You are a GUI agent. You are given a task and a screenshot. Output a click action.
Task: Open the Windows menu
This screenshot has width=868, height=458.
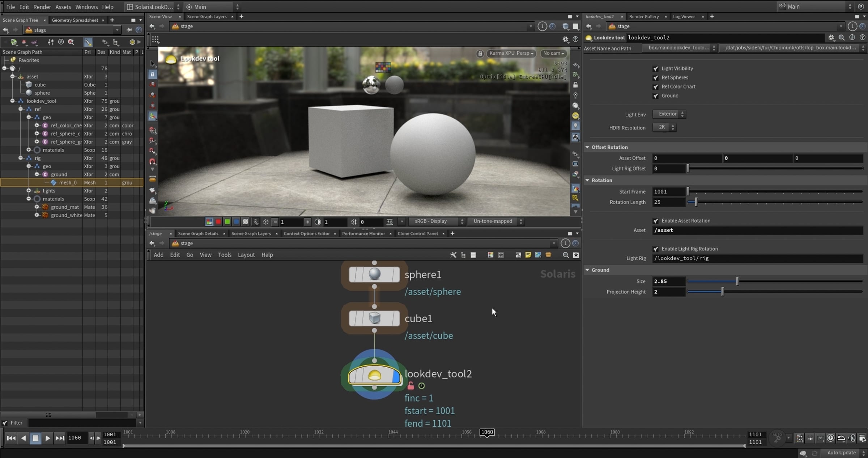pos(86,7)
